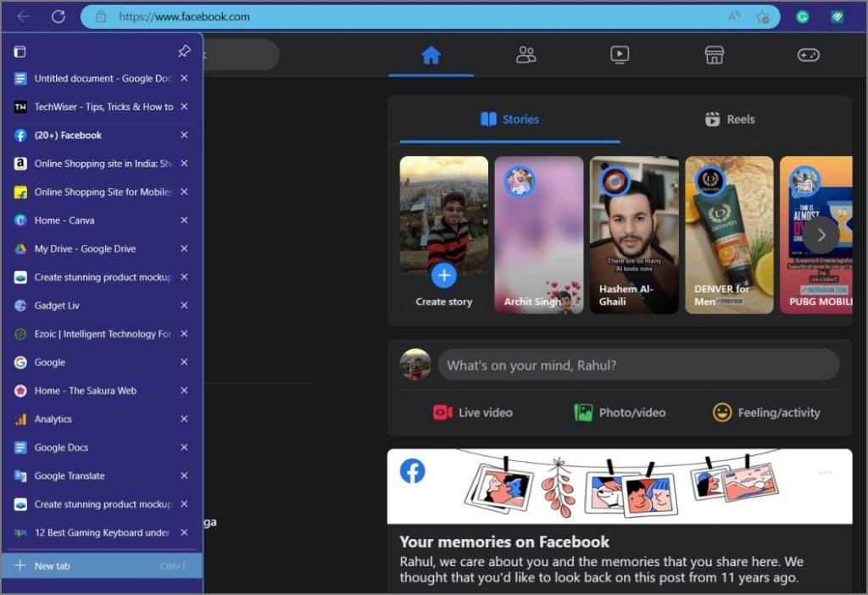The image size is (868, 595).
Task: Open the three-dot menu on memories post
Action: click(826, 472)
